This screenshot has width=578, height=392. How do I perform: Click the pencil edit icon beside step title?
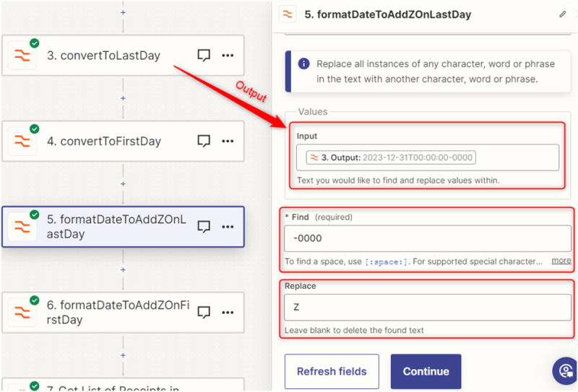563,14
